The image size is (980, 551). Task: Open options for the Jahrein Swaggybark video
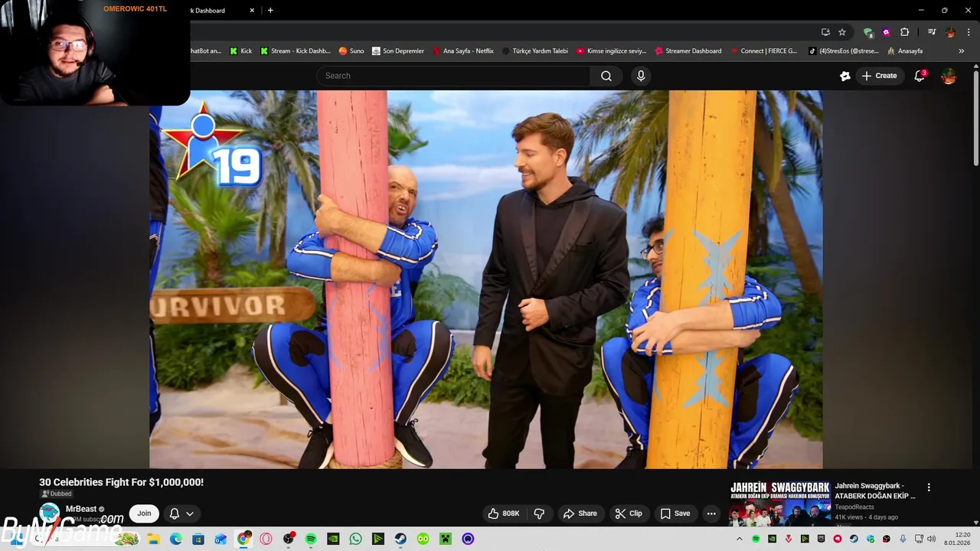pyautogui.click(x=929, y=487)
